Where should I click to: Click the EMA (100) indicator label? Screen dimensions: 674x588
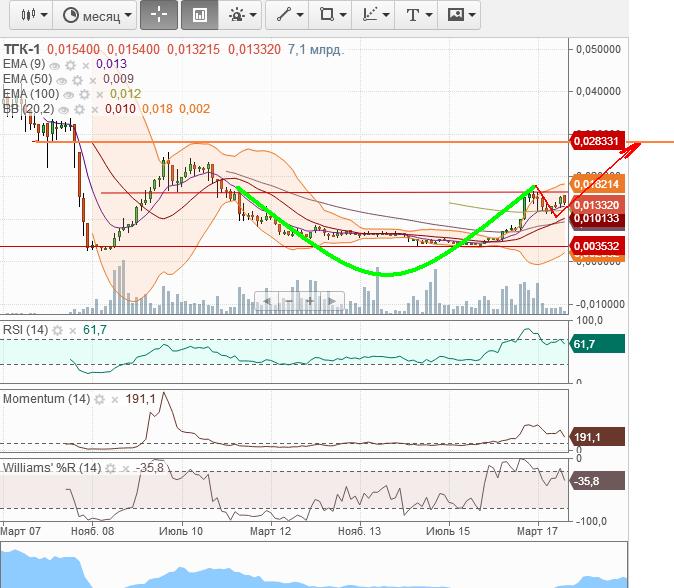tap(31, 94)
